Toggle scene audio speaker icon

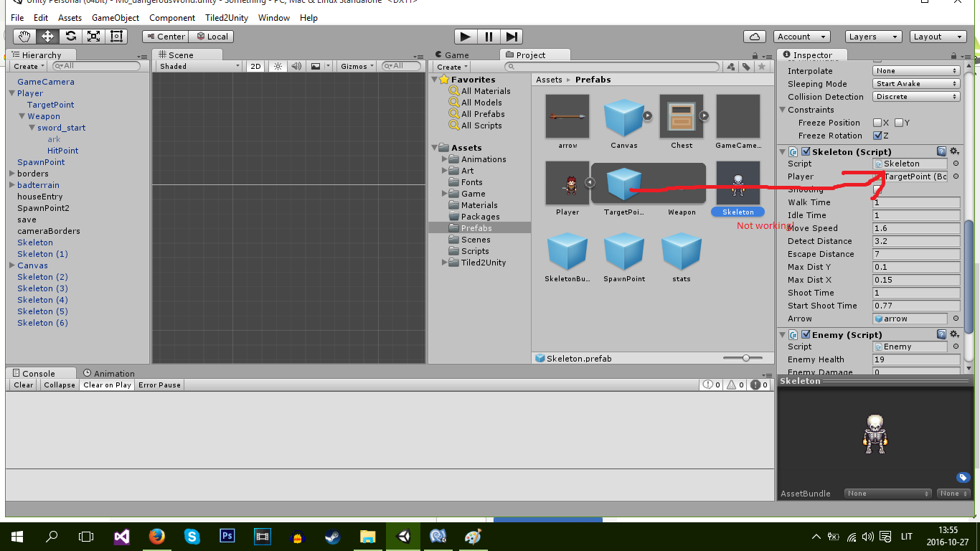coord(296,66)
